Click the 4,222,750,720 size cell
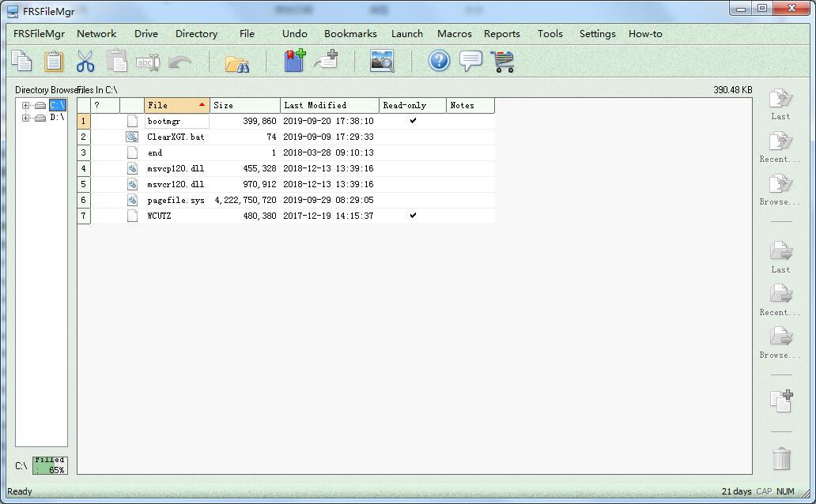The width and height of the screenshot is (816, 504). (x=245, y=200)
